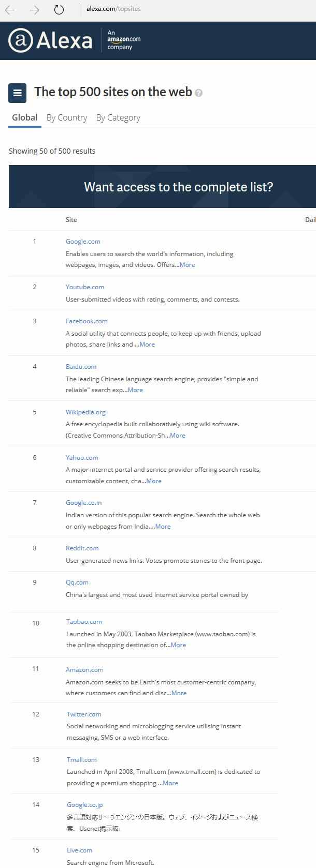
Task: Open the Reddit.com site link
Action: pos(82,548)
